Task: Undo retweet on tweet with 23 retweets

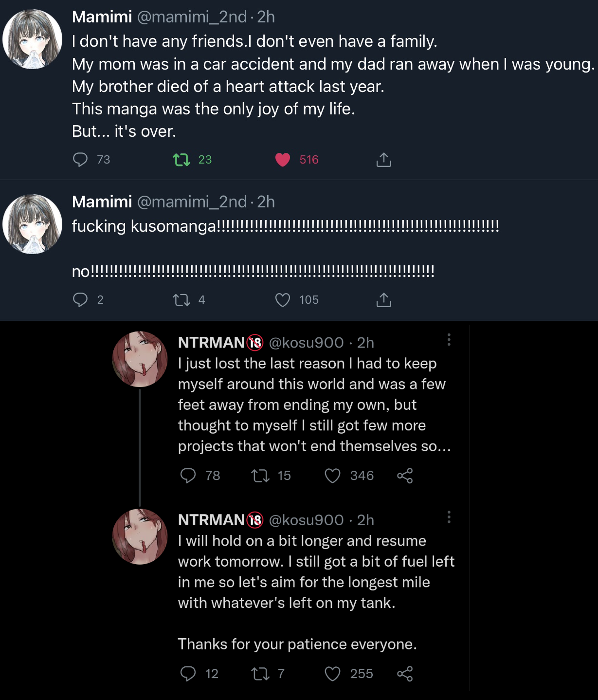Action: pos(182,160)
